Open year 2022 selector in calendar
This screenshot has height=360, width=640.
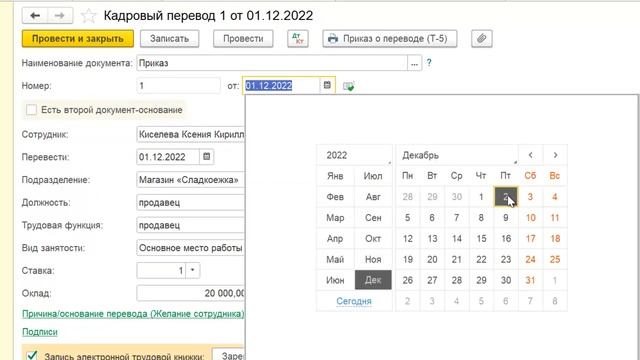[x=354, y=155]
